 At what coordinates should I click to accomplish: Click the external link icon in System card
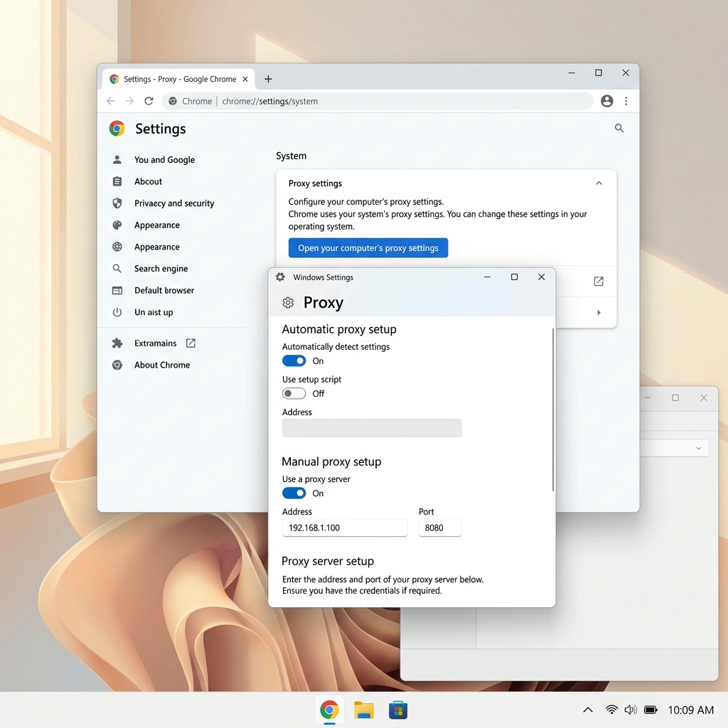[x=599, y=282]
